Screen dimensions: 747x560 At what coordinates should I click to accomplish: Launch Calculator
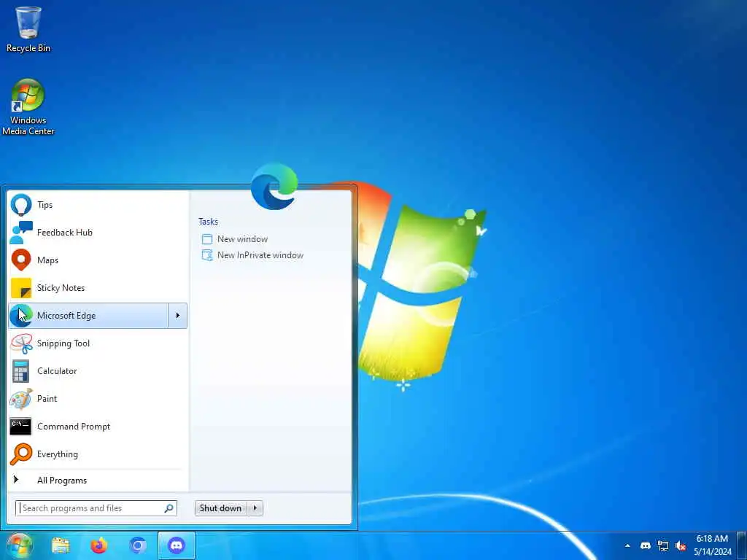click(x=98, y=371)
